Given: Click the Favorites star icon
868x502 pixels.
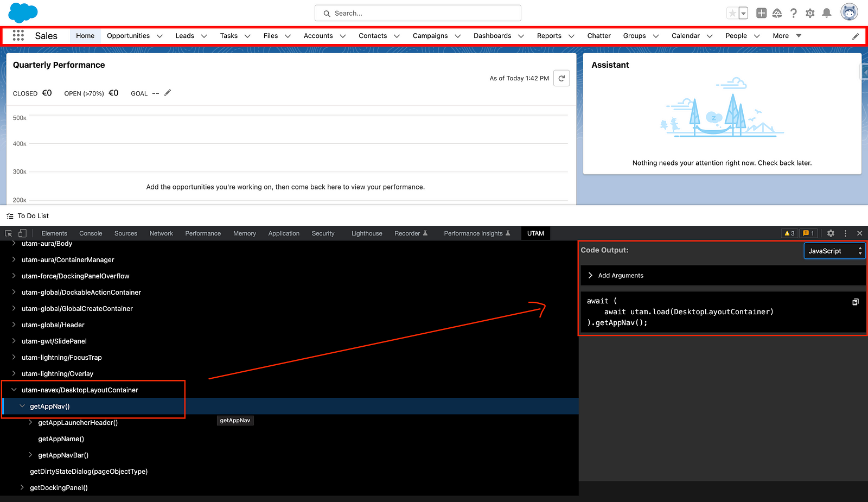Looking at the screenshot, I should tap(732, 13).
